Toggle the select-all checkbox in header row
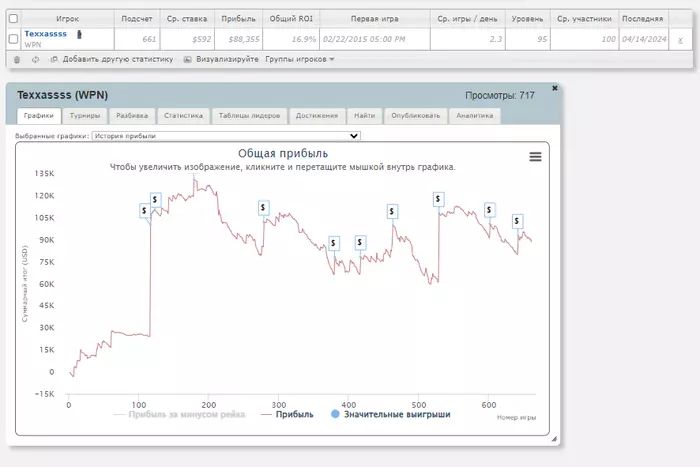This screenshot has height=467, width=700. pyautogui.click(x=13, y=18)
